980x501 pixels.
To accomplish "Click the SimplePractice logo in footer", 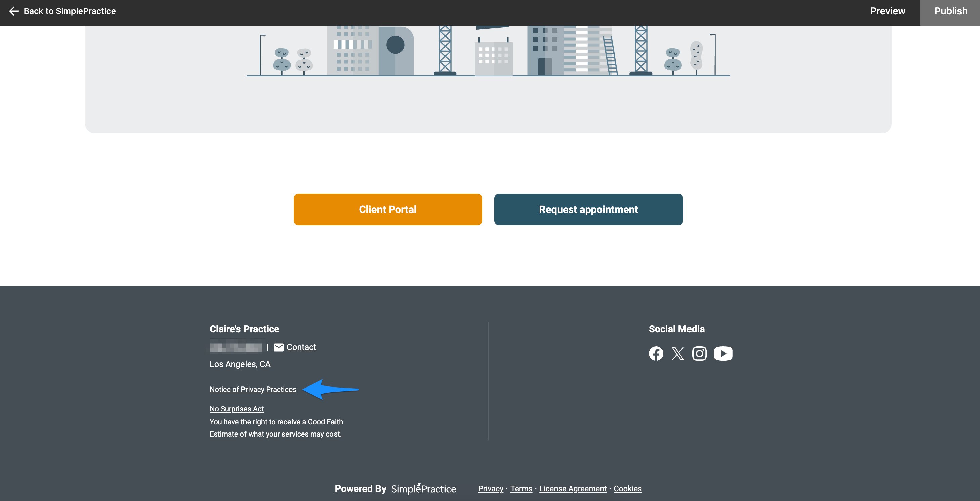I will [x=424, y=489].
